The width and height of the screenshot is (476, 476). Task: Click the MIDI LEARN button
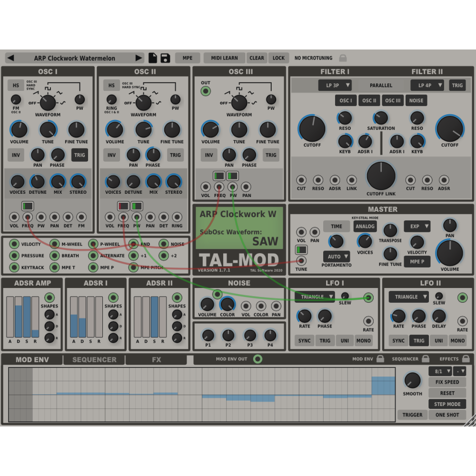tap(224, 58)
